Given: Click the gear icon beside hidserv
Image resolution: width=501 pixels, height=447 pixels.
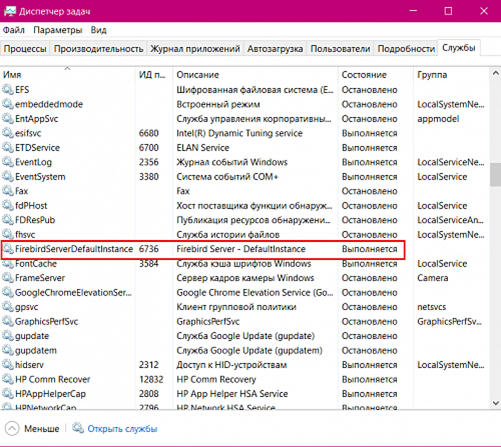Looking at the screenshot, I should (x=7, y=365).
